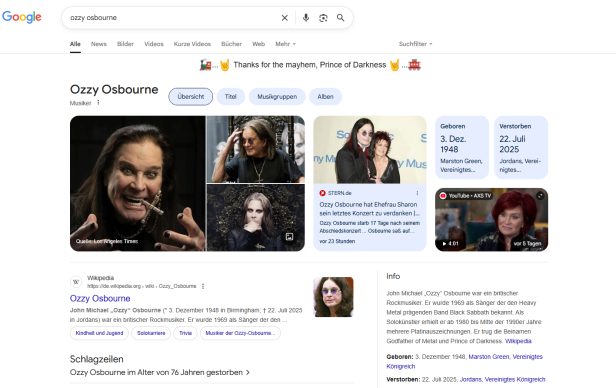This screenshot has height=388, width=616.
Task: Open the Ozzy Osbourne Wikipedia result title
Action: (100, 298)
